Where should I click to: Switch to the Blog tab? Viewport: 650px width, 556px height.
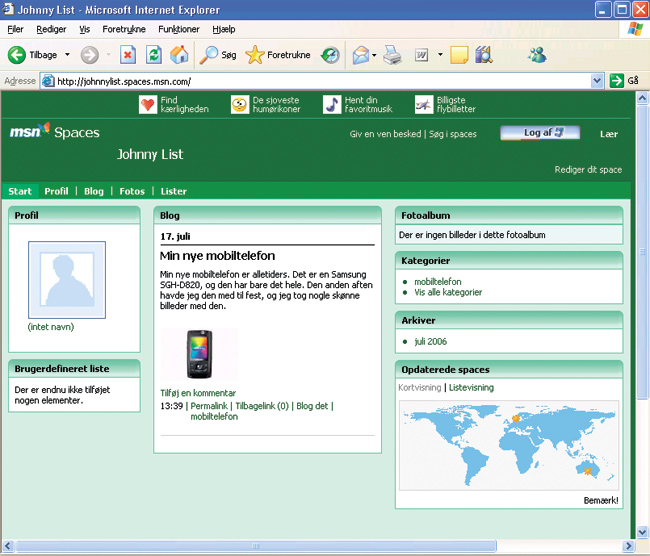94,191
